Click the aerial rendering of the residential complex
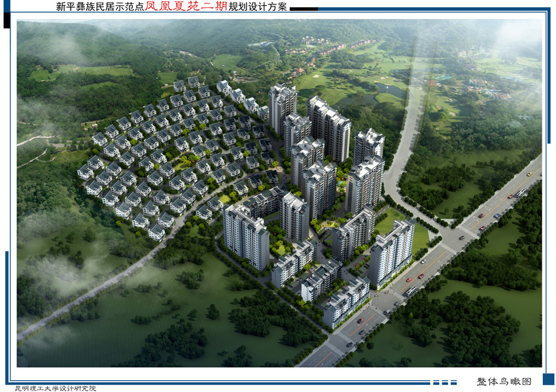This screenshot has height=392, width=556. [x=279, y=193]
